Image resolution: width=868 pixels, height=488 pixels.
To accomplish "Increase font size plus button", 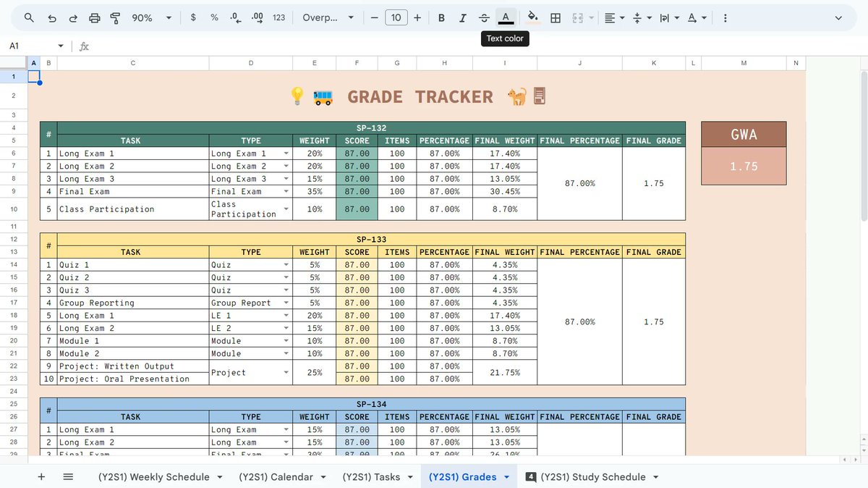I will point(417,18).
